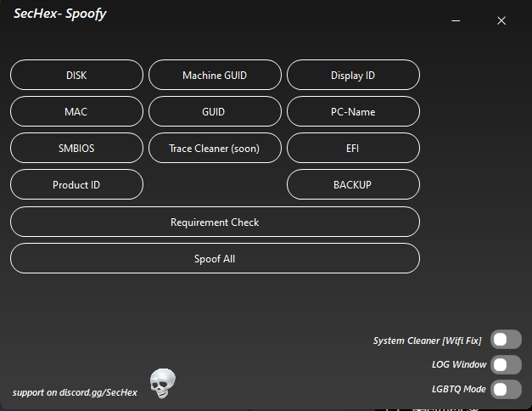Run the Requirement Check
This screenshot has width=532, height=411.
coord(215,222)
